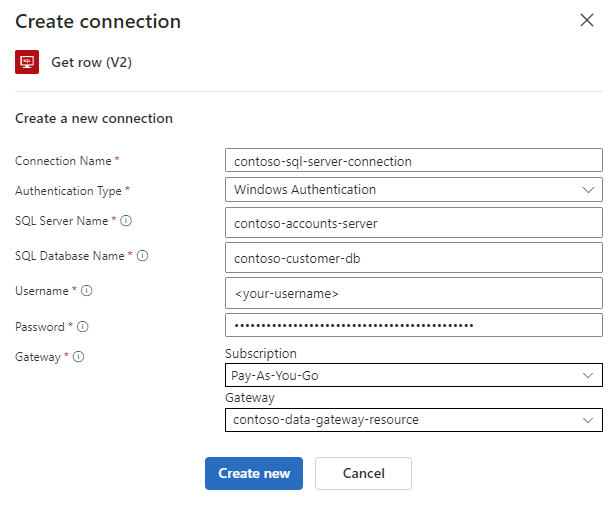Viewport: 610px width, 510px height.
Task: Click the Password input field
Action: click(414, 325)
